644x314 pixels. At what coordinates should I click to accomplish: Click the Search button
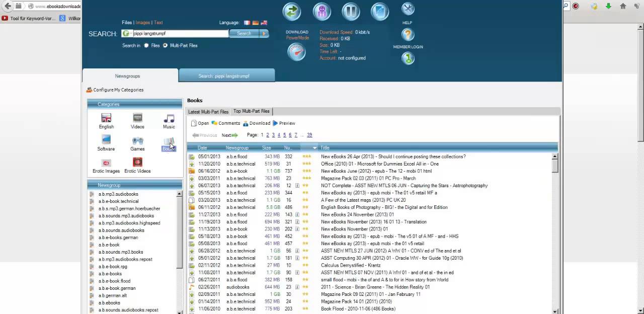pyautogui.click(x=245, y=34)
